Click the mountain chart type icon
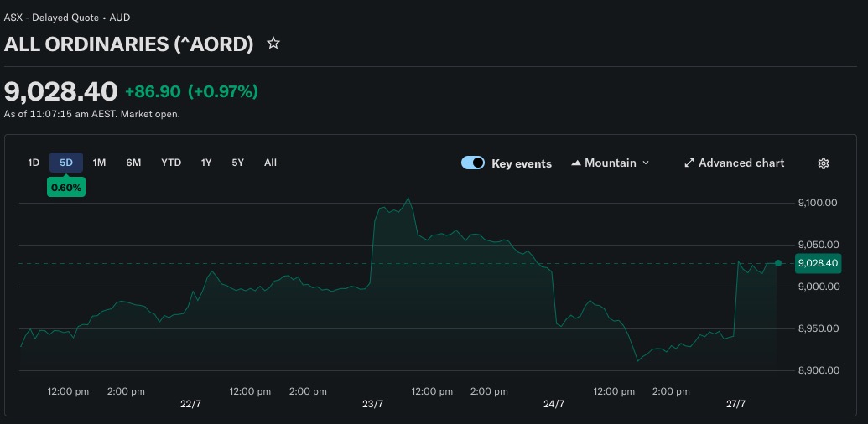Image resolution: width=868 pixels, height=424 pixels. click(x=575, y=163)
